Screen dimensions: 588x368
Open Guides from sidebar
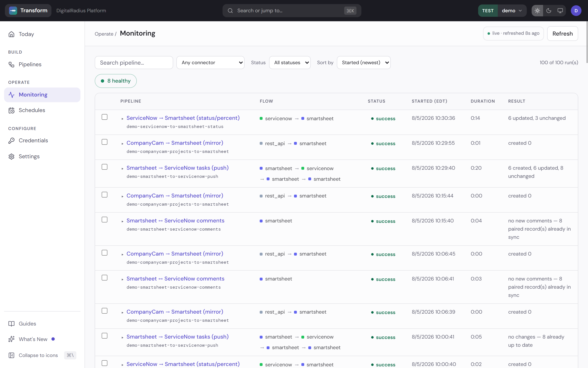click(x=42, y=323)
